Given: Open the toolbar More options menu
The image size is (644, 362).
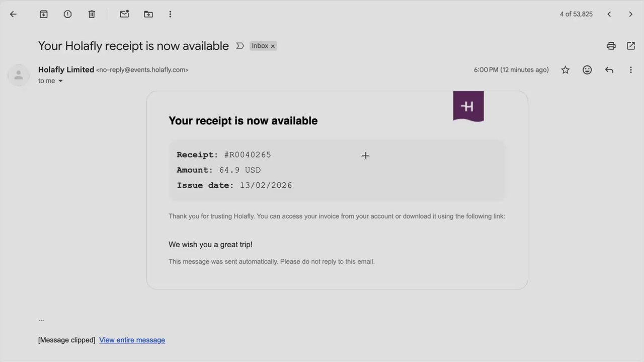Looking at the screenshot, I should 170,14.
